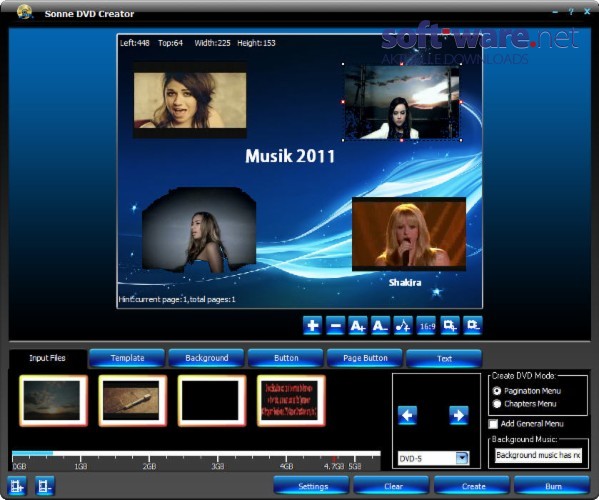Viewport: 599px width, 500px height.
Task: Click the minus remove-item toolbar icon
Action: [335, 326]
